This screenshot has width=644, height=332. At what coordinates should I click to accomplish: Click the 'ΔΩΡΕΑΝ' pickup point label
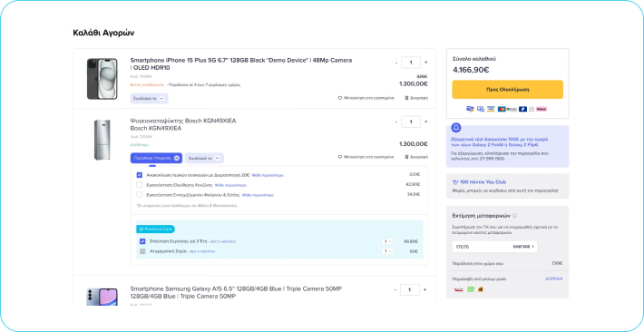tap(553, 278)
